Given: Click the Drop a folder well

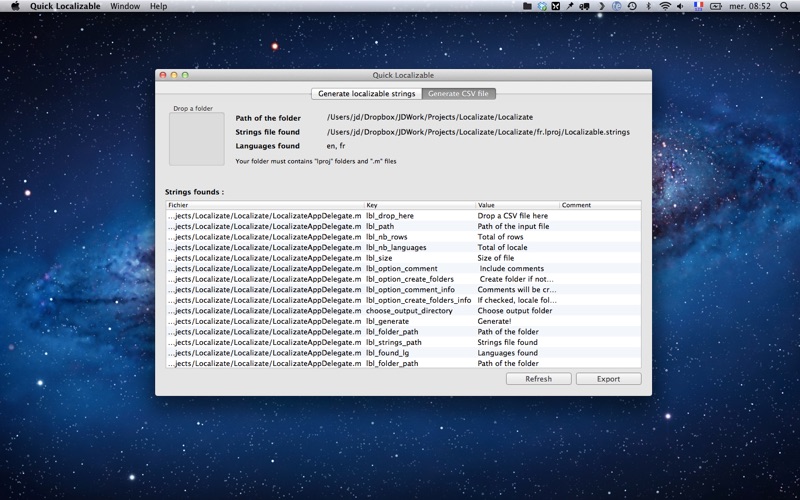Looking at the screenshot, I should tap(196, 139).
